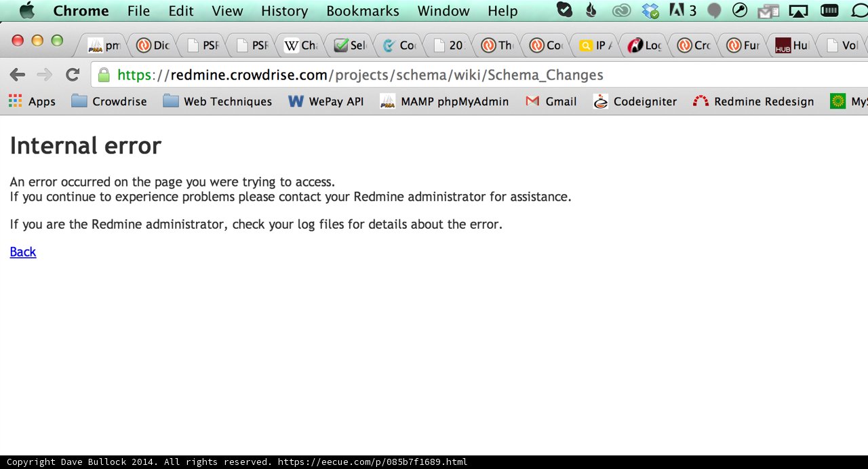Open the Codeigniter bookmark
This screenshot has height=469, width=868.
click(x=635, y=101)
